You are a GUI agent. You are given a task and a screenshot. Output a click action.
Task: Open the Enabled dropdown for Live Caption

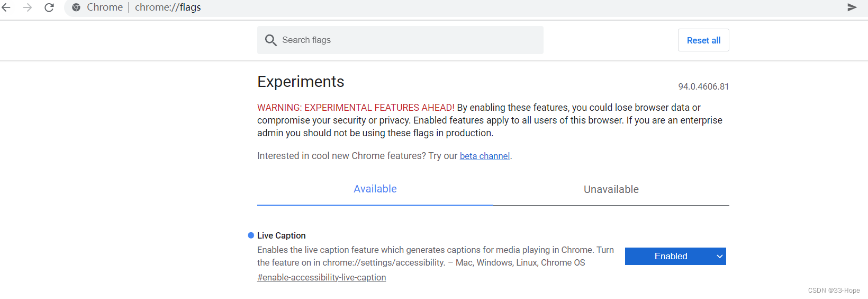(x=675, y=256)
